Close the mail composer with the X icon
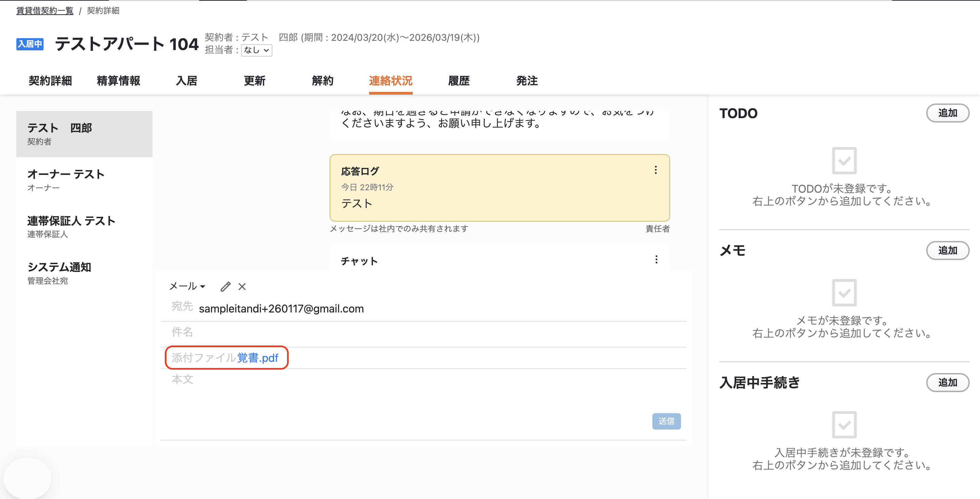 point(242,286)
